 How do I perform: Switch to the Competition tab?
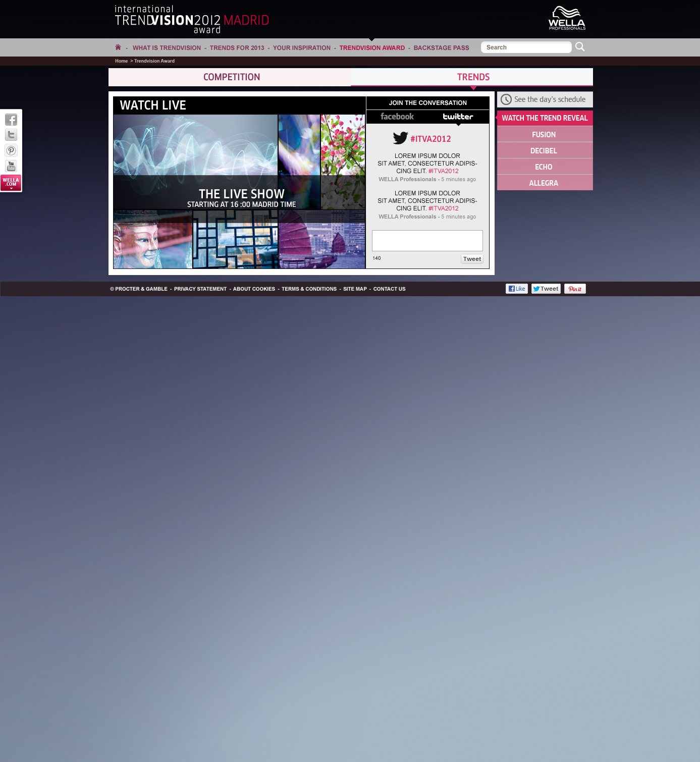coord(230,77)
